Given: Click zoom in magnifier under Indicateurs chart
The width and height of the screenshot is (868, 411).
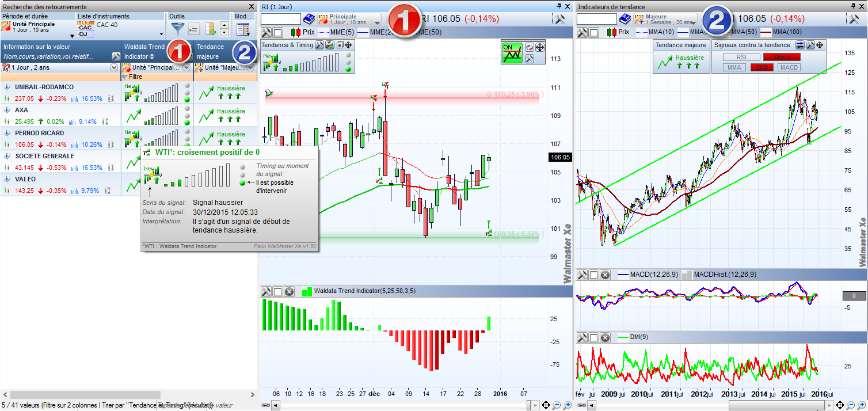Looking at the screenshot, I should pyautogui.click(x=861, y=405).
